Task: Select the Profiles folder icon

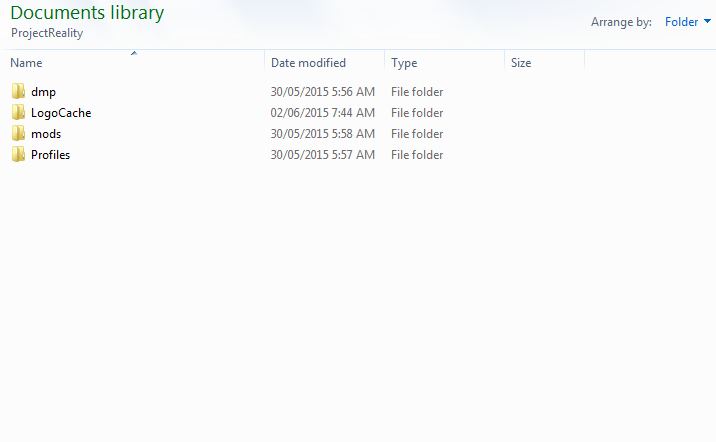Action: click(x=18, y=154)
